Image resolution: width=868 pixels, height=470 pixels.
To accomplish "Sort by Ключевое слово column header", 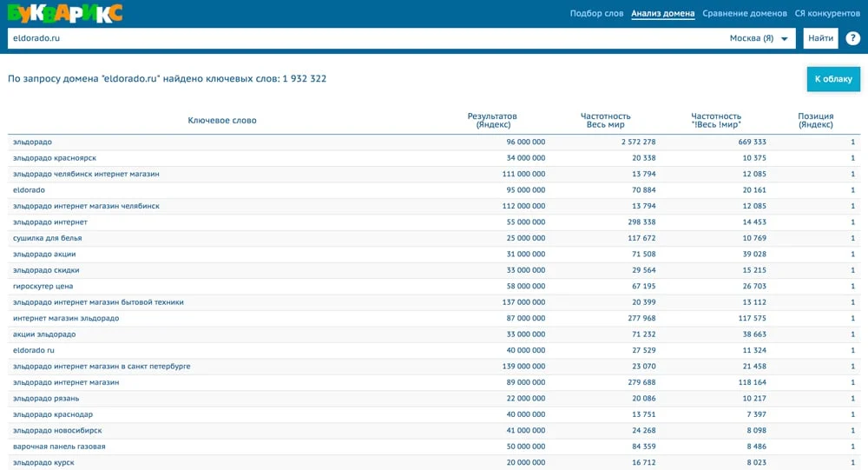I will 222,120.
